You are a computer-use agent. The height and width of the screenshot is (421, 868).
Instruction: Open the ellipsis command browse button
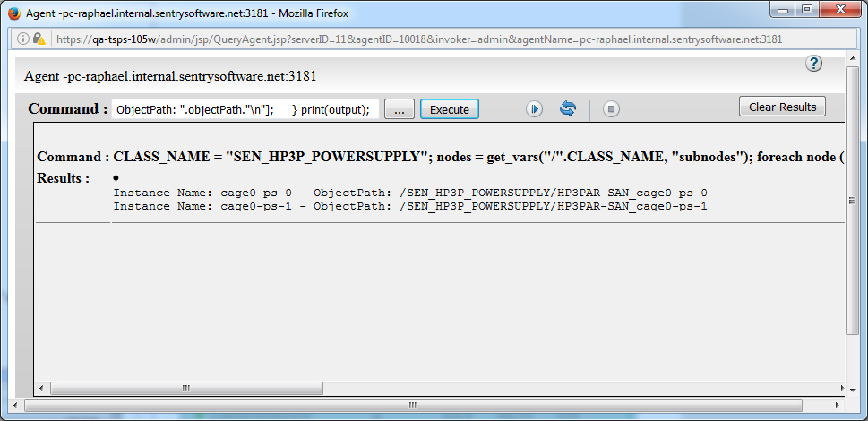tap(400, 109)
